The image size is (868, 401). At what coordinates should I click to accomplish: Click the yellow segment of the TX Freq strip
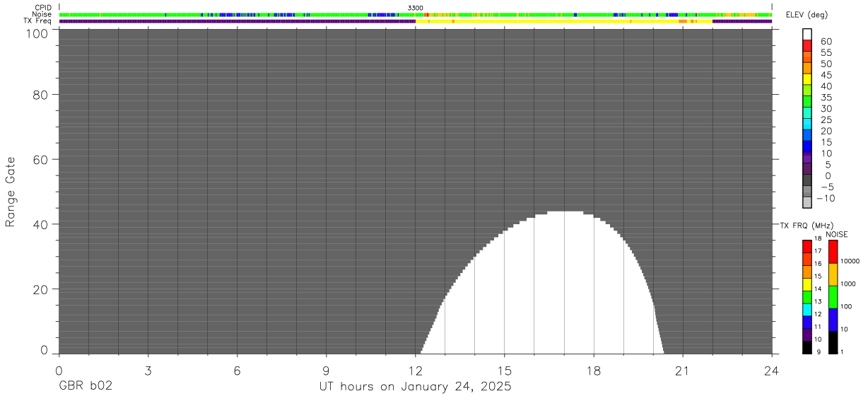563,21
